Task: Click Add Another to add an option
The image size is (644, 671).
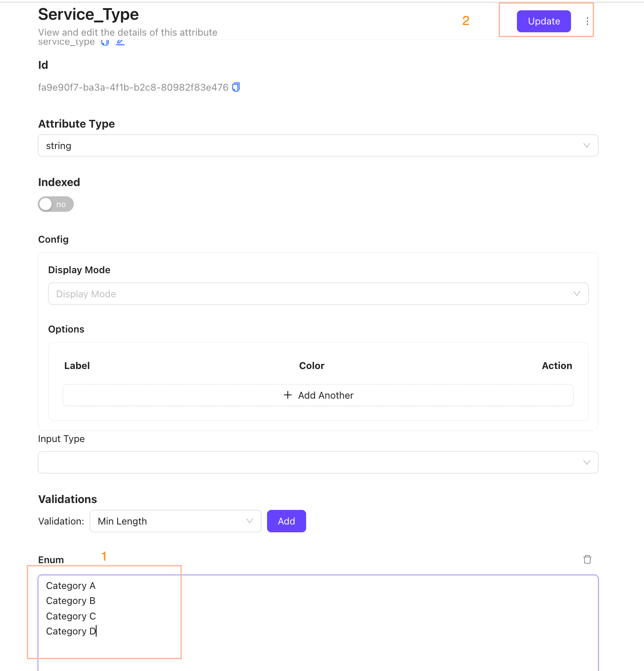Action: (x=318, y=395)
